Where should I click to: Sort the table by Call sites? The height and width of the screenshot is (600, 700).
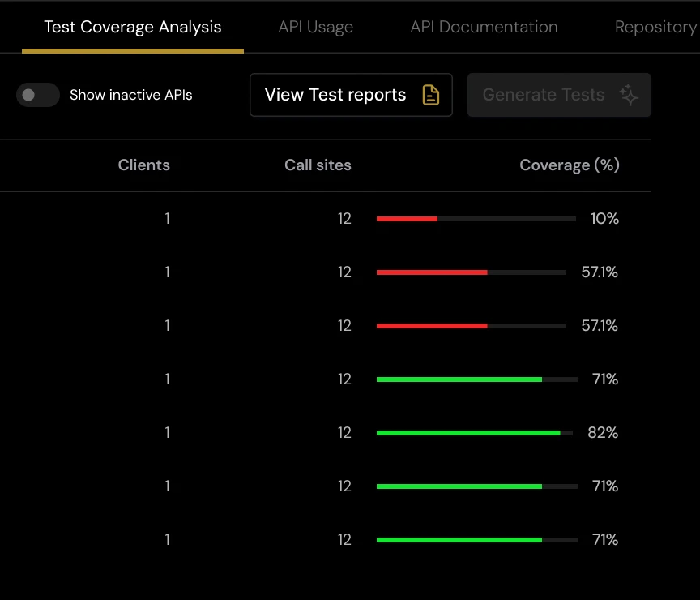pyautogui.click(x=318, y=165)
